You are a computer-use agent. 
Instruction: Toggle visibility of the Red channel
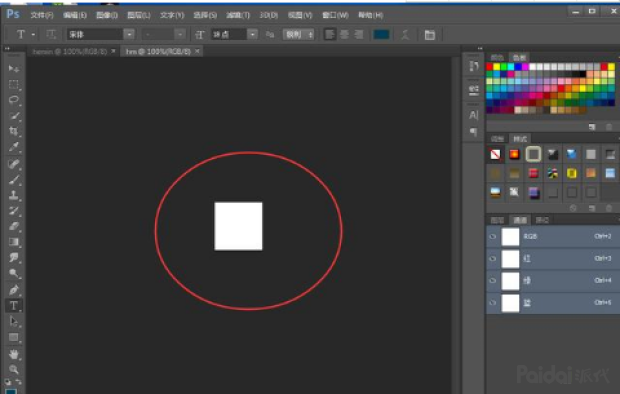(x=493, y=259)
